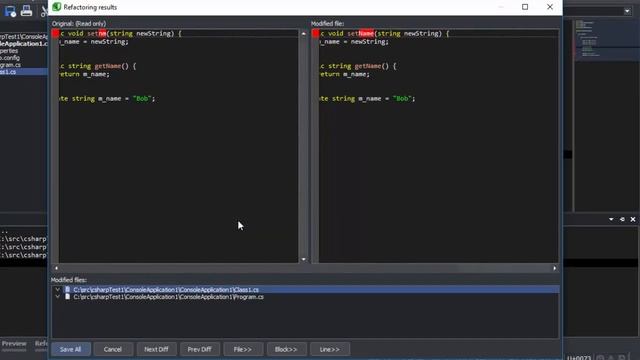Click save-all icon in editor toolbar
This screenshot has width=640, height=360.
10,11
